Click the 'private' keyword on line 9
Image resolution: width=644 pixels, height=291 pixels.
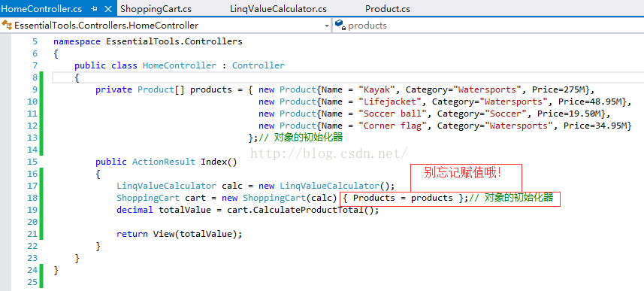click(113, 89)
